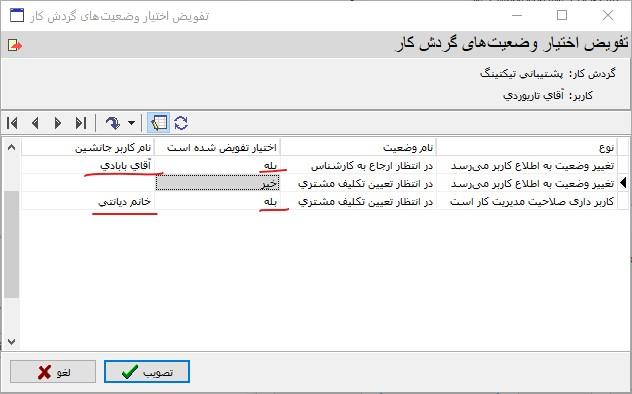This screenshot has width=632, height=394.
Task: Select column header نام وضعیت
Action: pyautogui.click(x=358, y=147)
